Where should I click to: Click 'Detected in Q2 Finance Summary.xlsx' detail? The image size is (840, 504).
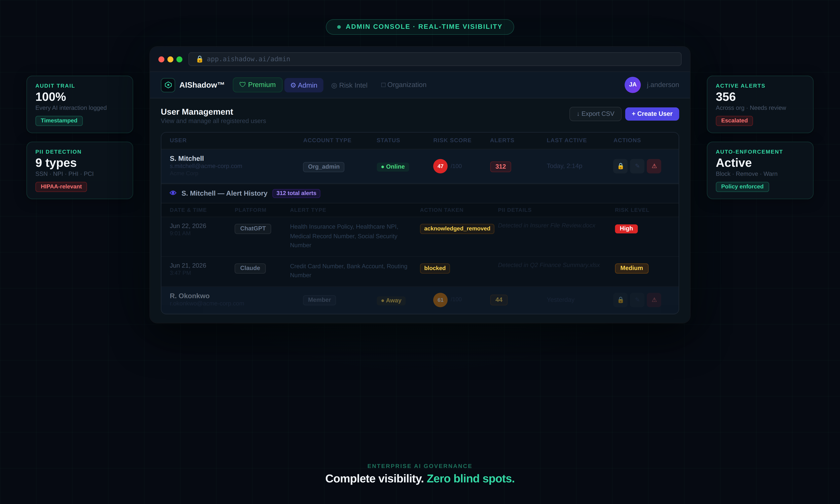(549, 265)
